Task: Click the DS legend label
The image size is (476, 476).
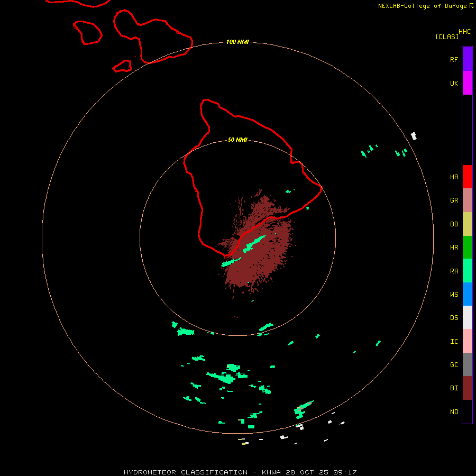Action: [454, 318]
